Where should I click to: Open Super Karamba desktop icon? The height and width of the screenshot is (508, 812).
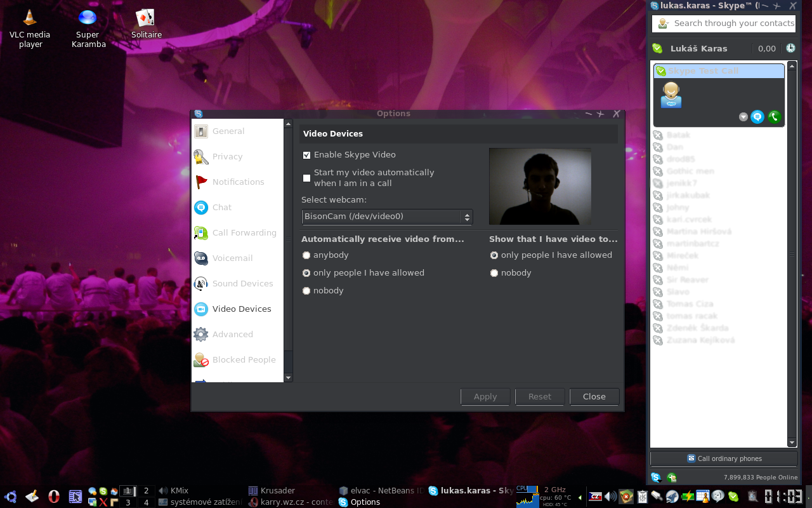(x=88, y=29)
